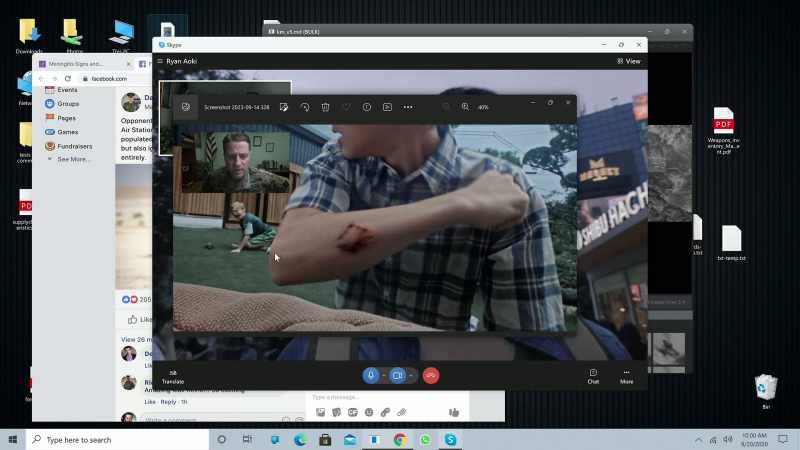Image resolution: width=800 pixels, height=450 pixels.
Task: Open volume control in system tray
Action: (728, 439)
